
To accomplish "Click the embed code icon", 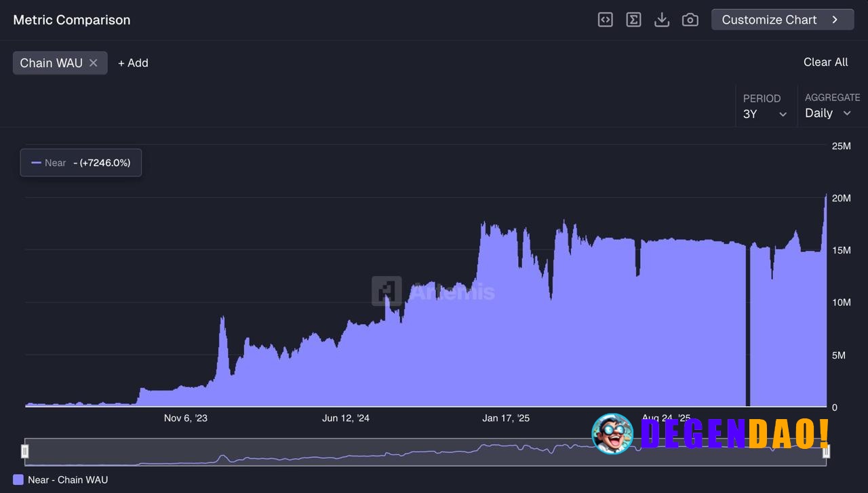I will click(x=605, y=20).
